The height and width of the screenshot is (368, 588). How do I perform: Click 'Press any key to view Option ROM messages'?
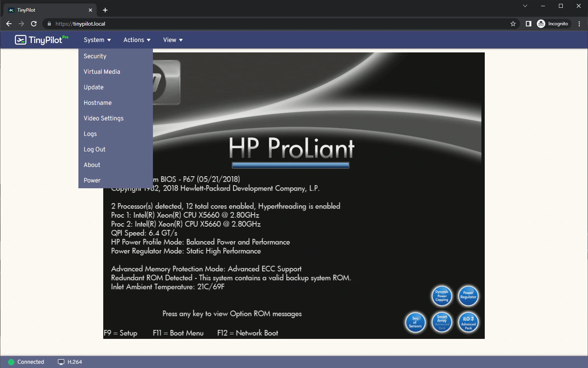pyautogui.click(x=232, y=314)
